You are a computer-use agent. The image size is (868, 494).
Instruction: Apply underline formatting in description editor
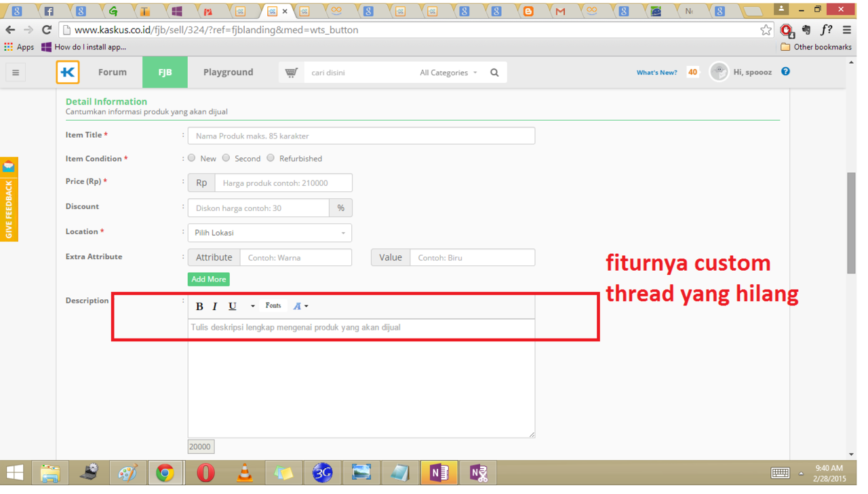pos(232,307)
